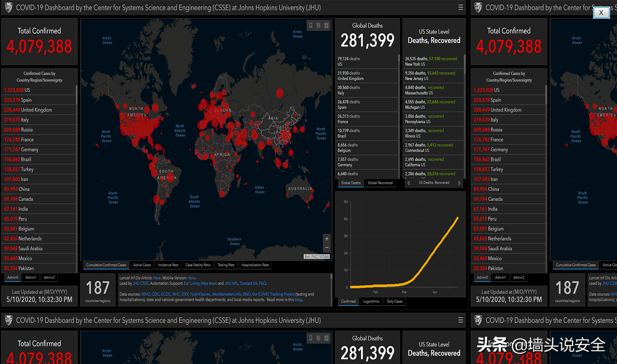
Task: Switch chart to Logarithmic tab
Action: click(x=371, y=301)
